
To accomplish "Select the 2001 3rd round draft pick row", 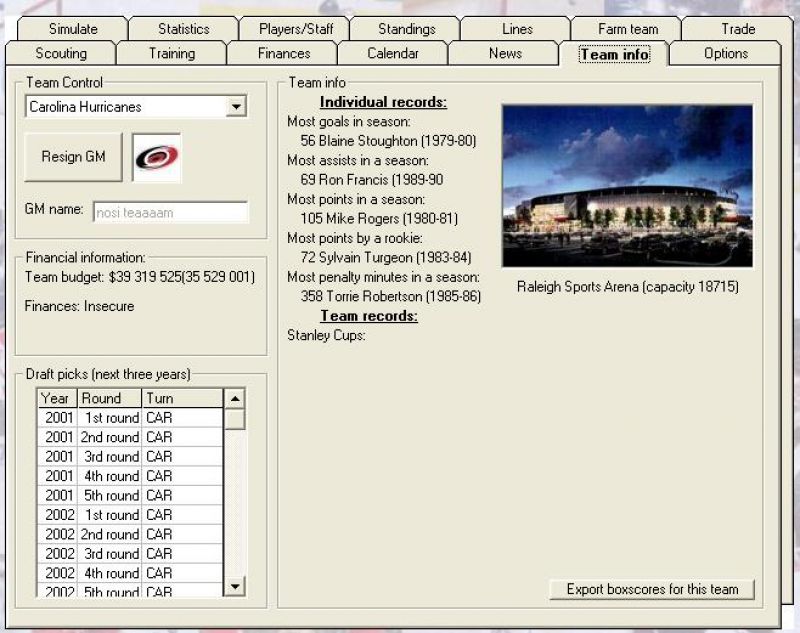I will coord(130,457).
